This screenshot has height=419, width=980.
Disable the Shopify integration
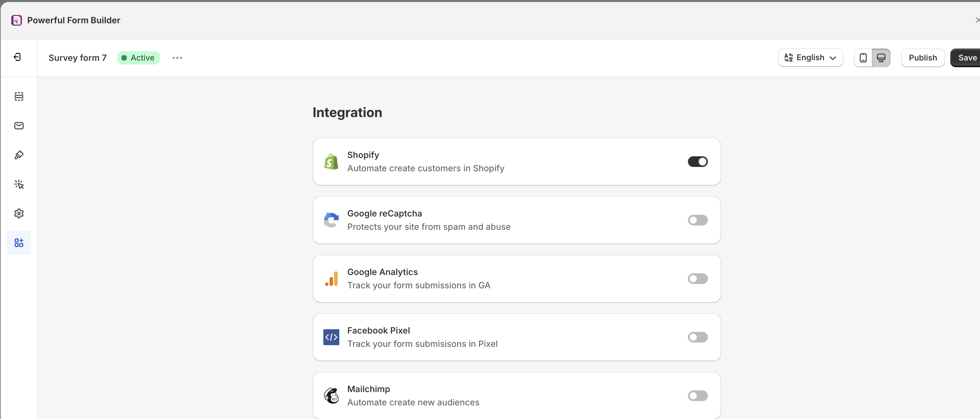pos(697,162)
